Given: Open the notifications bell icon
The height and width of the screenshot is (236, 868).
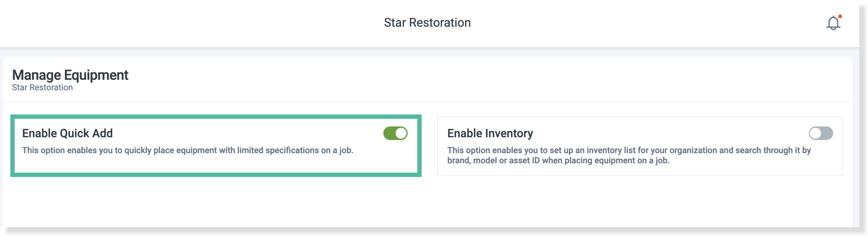Looking at the screenshot, I should pos(833,23).
